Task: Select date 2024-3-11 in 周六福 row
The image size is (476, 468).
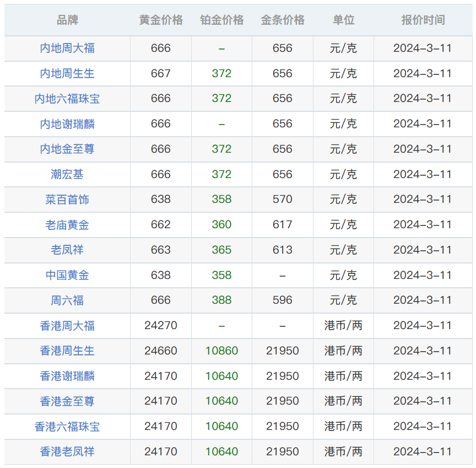Action: point(423,300)
